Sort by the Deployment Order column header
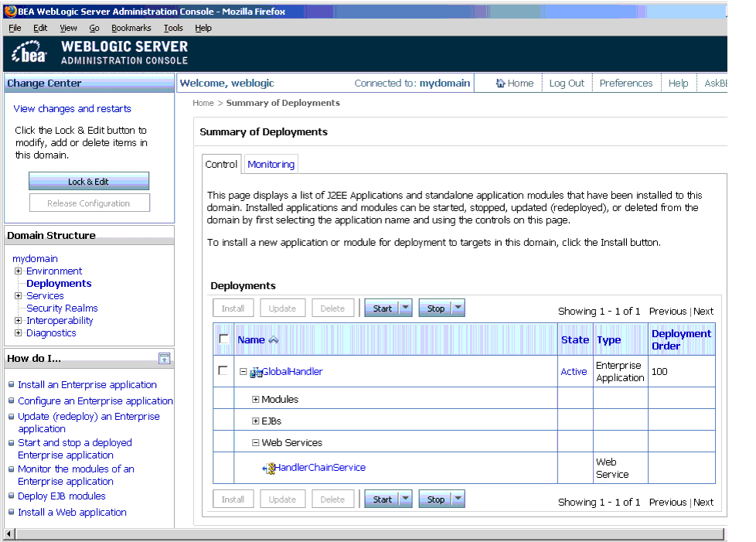This screenshot has height=542, width=756. point(681,339)
